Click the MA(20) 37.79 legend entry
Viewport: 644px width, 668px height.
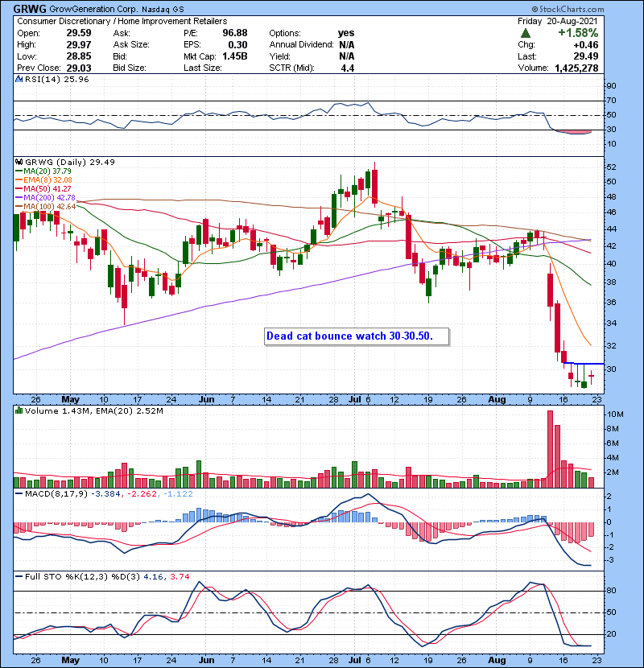click(x=47, y=171)
